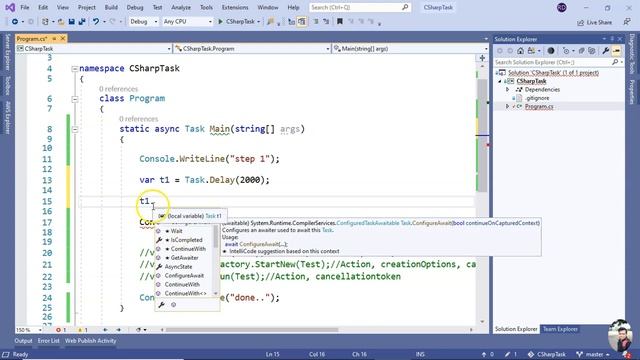Screen dimensions: 640x360
Task: Collapse the namespace CSharpTask code block
Action: 74,69
